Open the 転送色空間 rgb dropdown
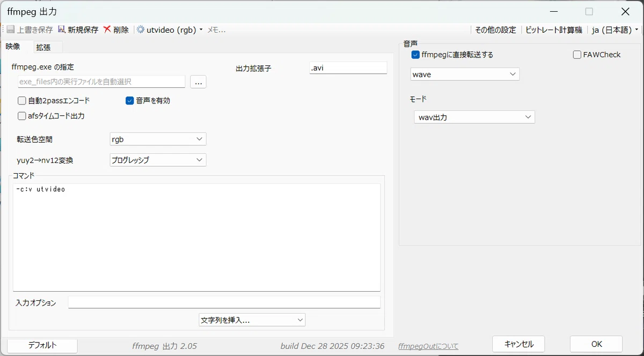Image resolution: width=644 pixels, height=356 pixels. click(158, 139)
